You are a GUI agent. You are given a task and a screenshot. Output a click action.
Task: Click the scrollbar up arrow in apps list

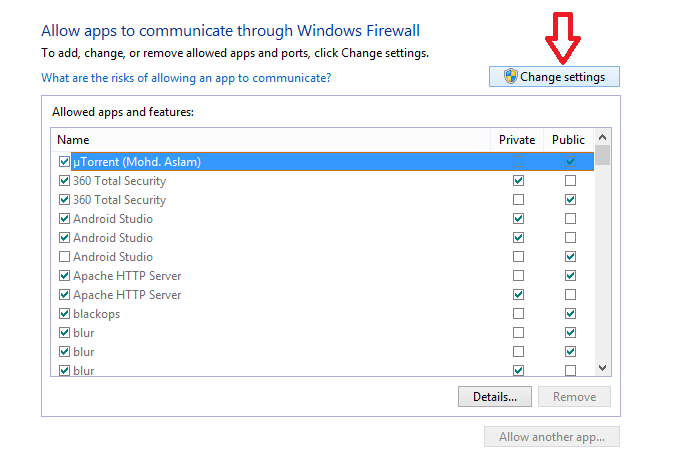tap(602, 139)
